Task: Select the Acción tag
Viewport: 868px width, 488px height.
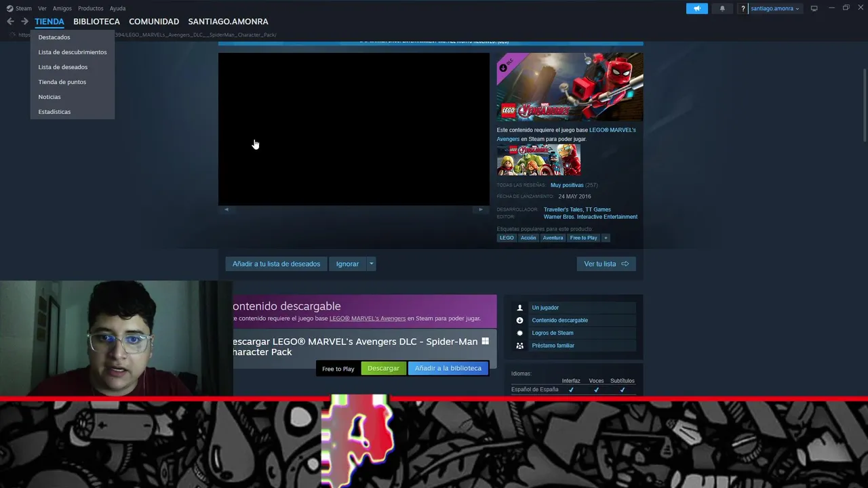Action: pos(528,238)
